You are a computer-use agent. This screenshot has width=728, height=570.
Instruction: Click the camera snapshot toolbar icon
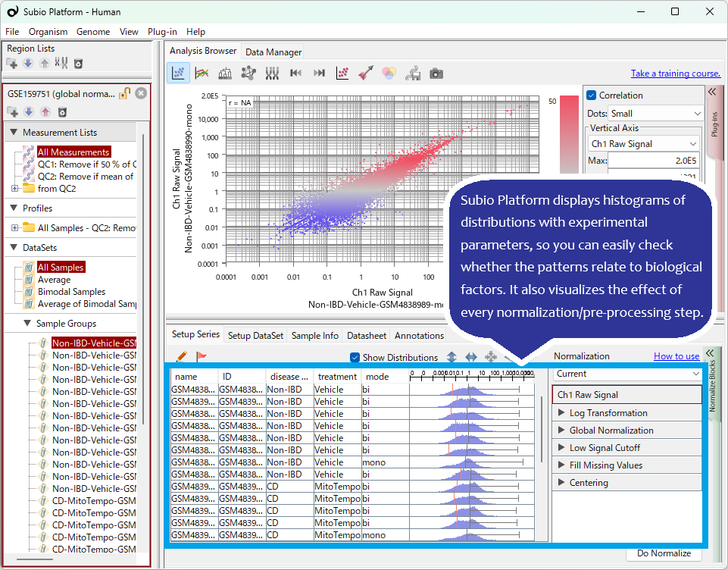point(434,73)
